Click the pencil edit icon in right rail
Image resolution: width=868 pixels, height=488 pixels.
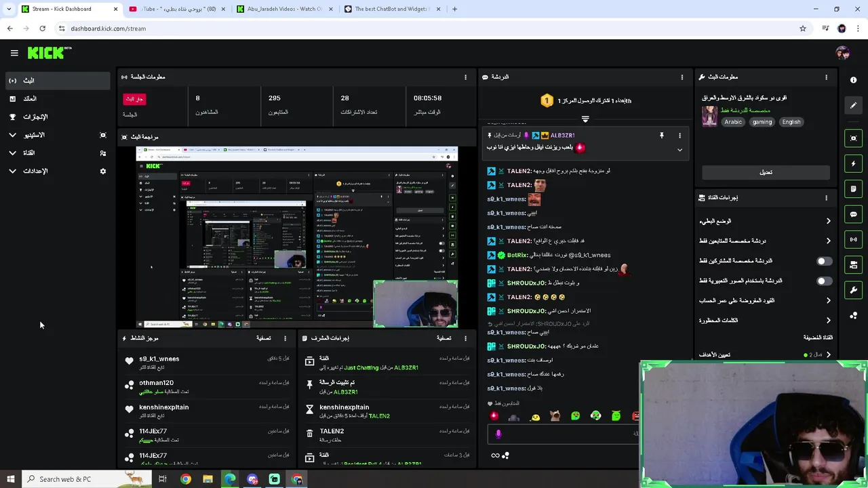853,105
